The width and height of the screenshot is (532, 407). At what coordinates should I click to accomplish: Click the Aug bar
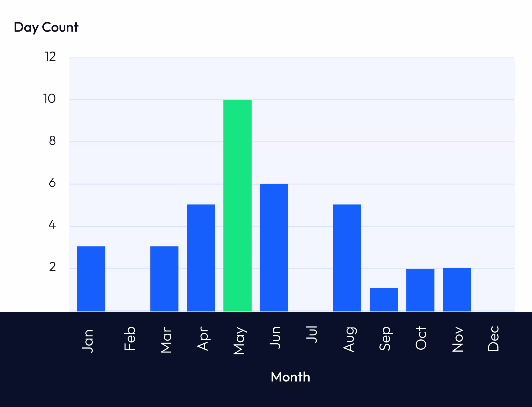coord(347,257)
